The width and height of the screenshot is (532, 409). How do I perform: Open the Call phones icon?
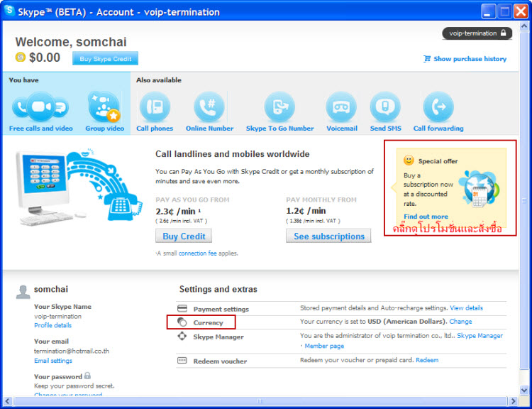[x=155, y=107]
